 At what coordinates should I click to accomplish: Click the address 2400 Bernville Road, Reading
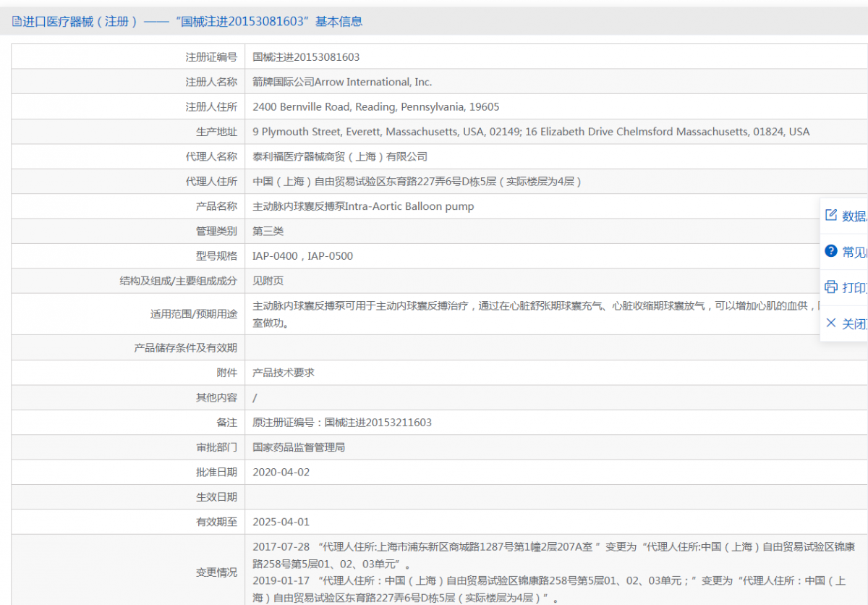click(376, 107)
